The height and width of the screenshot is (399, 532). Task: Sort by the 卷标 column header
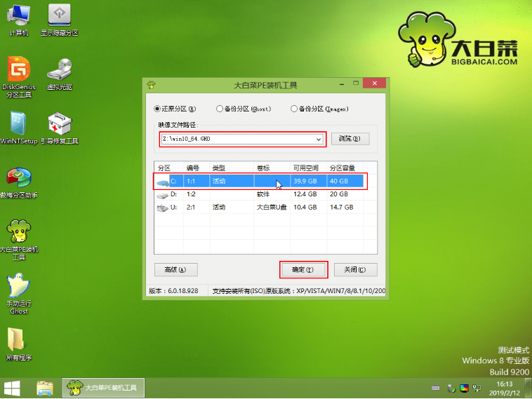tap(272, 168)
